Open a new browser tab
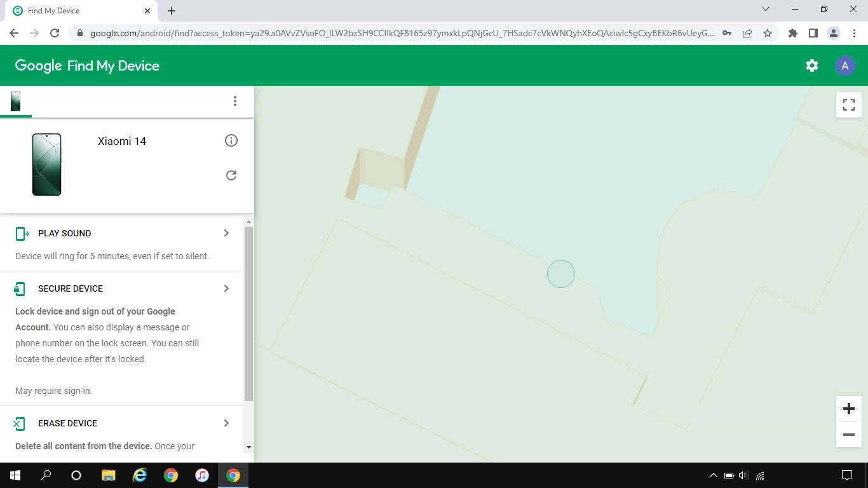 click(172, 11)
